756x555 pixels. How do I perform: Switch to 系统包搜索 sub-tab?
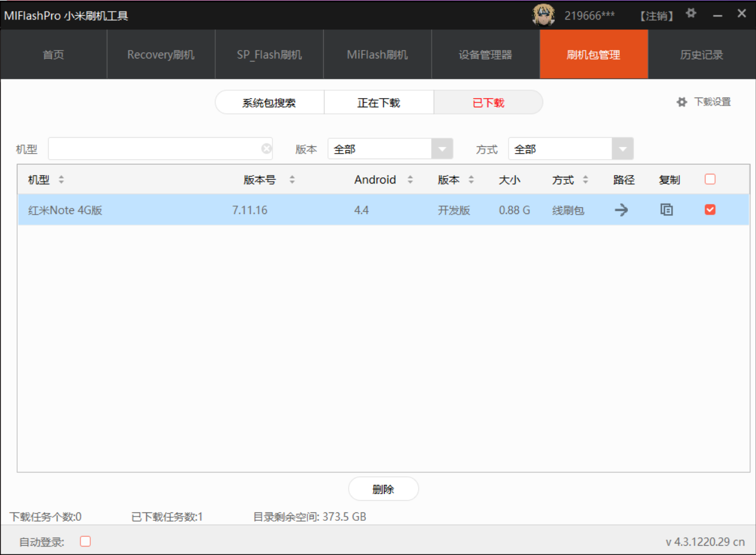[269, 102]
